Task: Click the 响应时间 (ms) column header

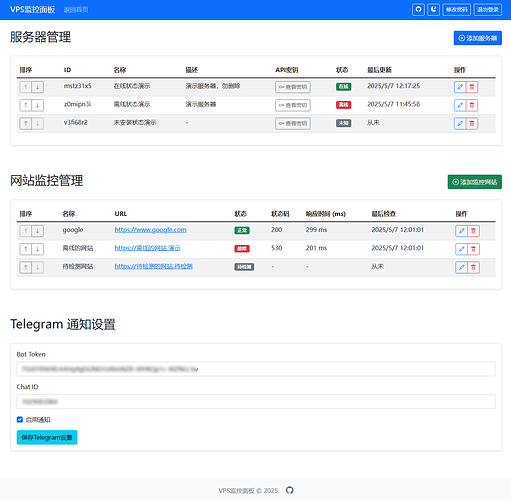Action: coord(326,214)
